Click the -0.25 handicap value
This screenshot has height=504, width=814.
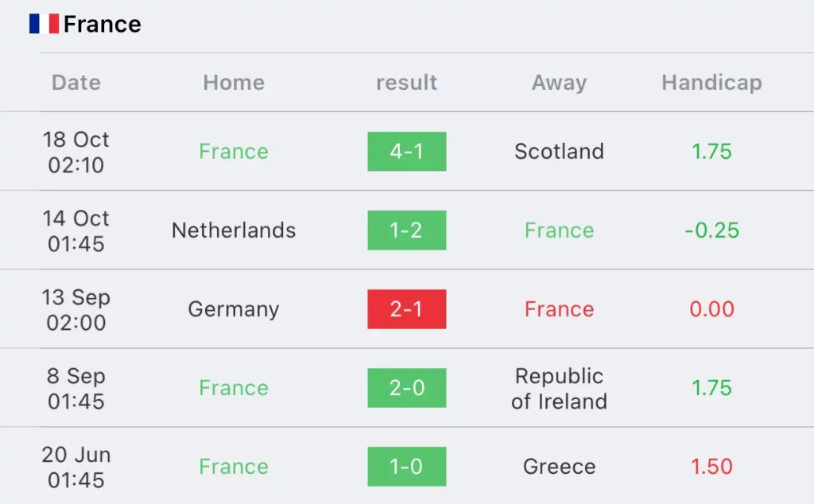[711, 231]
